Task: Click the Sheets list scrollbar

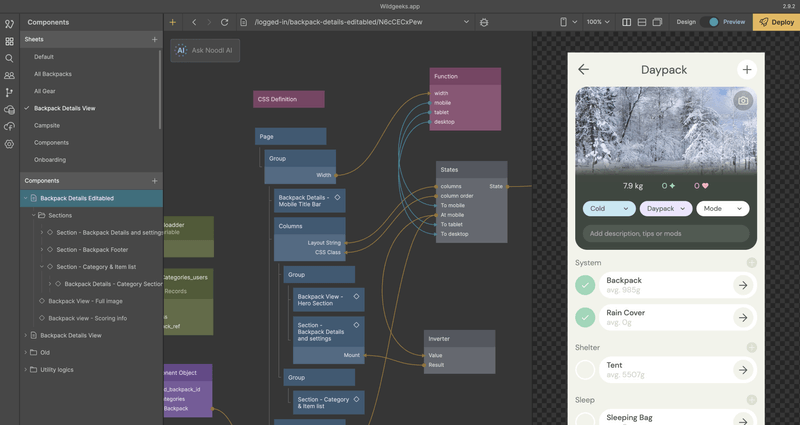Action: [x=160, y=89]
